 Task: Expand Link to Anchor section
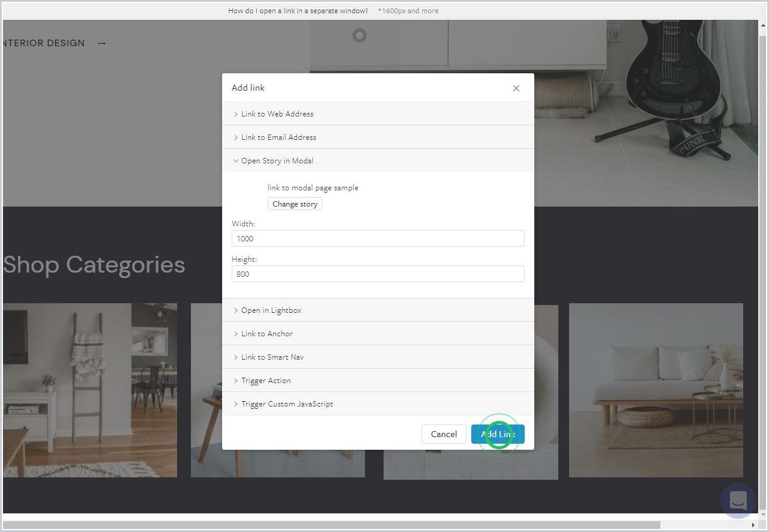pyautogui.click(x=378, y=333)
